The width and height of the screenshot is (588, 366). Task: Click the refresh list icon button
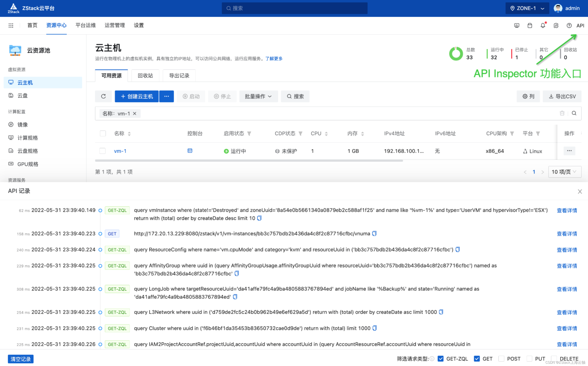pyautogui.click(x=103, y=96)
